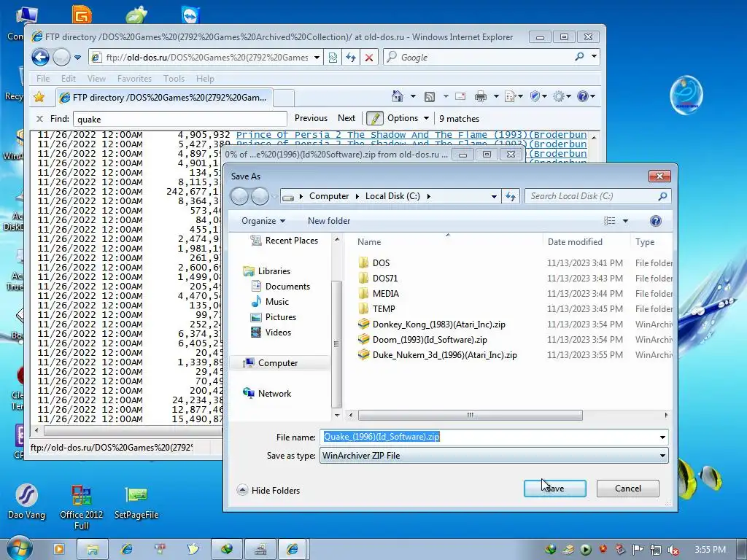
Task: Open the recent pages dropdown next to Forward
Action: tap(77, 58)
